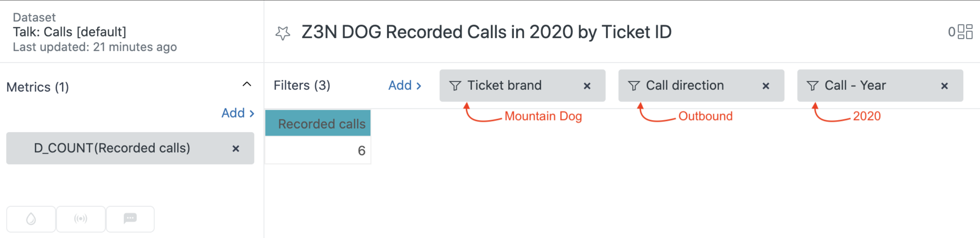Add a new metric
Viewport: 980px width, 238px height.
[x=238, y=113]
